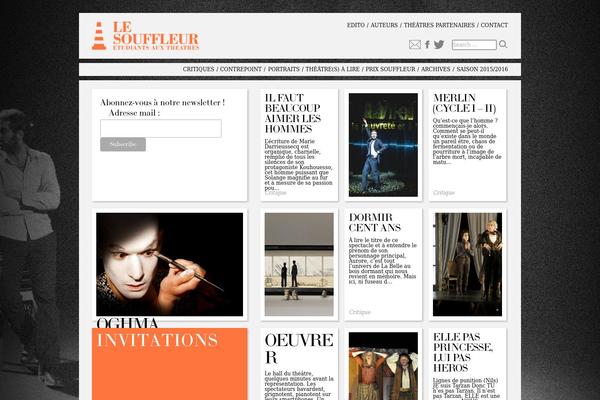The height and width of the screenshot is (400, 600).
Task: Focus the search text field
Action: coord(474,45)
